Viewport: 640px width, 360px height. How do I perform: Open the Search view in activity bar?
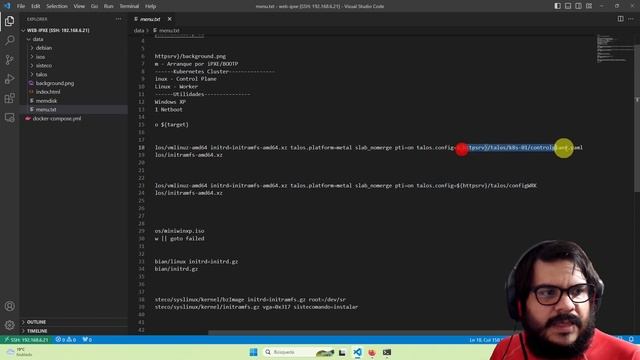coord(9,40)
